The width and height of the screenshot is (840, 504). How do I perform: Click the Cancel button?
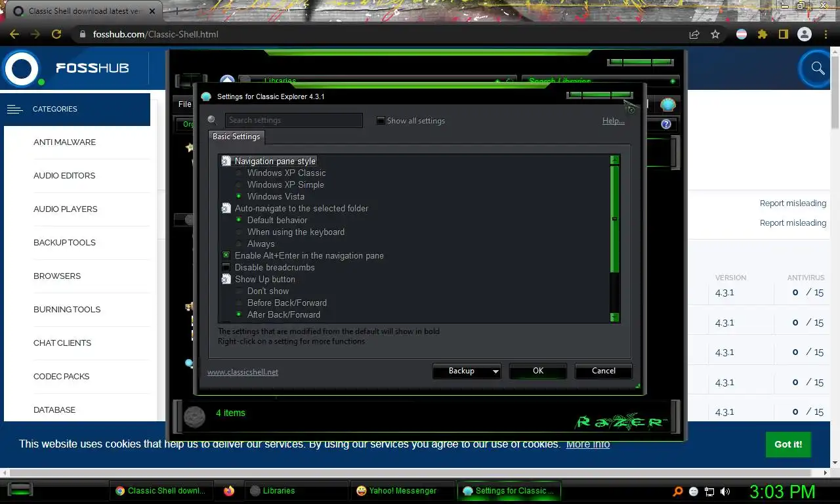(x=604, y=371)
